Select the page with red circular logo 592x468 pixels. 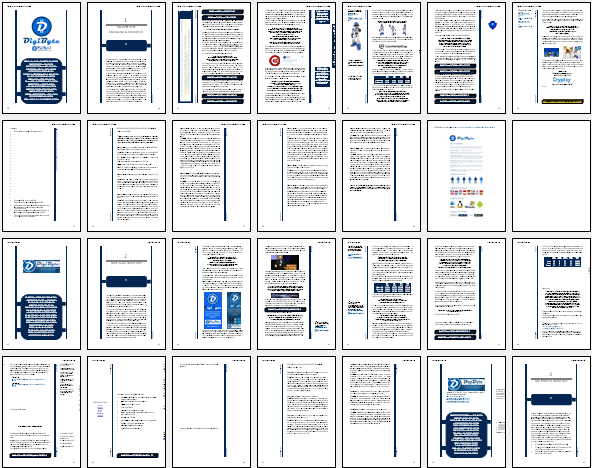pos(296,58)
